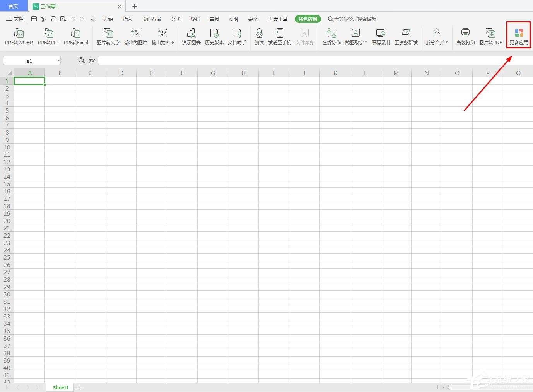This screenshot has width=533, height=392.
Task: Select the Sheet1 worksheet tab
Action: click(x=61, y=387)
